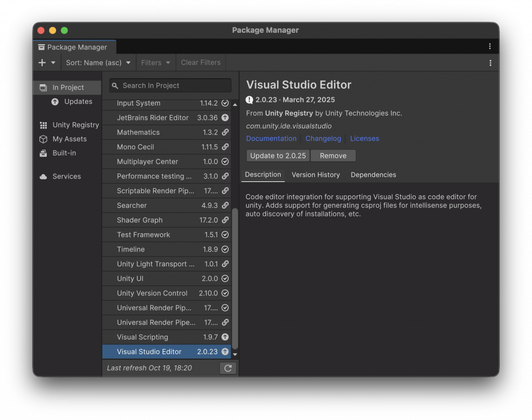Image resolution: width=532 pixels, height=420 pixels.
Task: Click the My Assets cube icon
Action: [x=43, y=139]
